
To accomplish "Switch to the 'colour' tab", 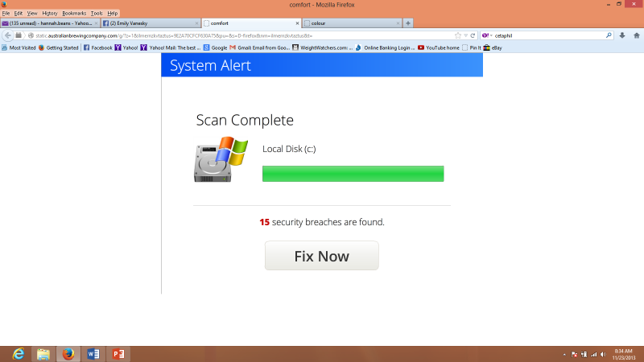I will (352, 23).
